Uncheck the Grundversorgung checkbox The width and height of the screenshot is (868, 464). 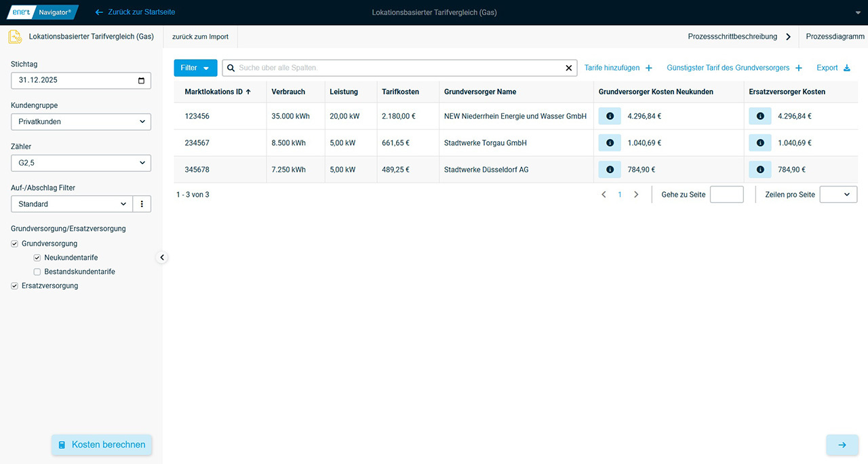[x=15, y=244]
